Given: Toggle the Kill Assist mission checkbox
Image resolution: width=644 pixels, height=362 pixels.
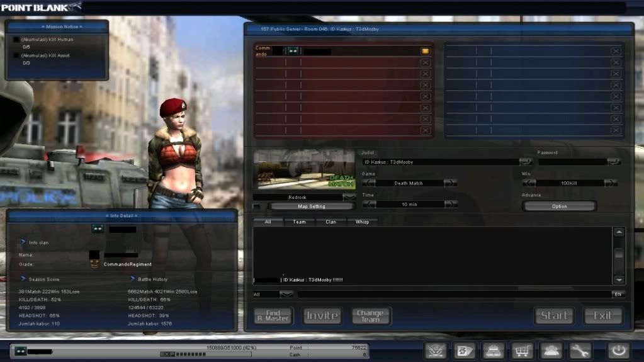Looking at the screenshot, I should (x=16, y=55).
